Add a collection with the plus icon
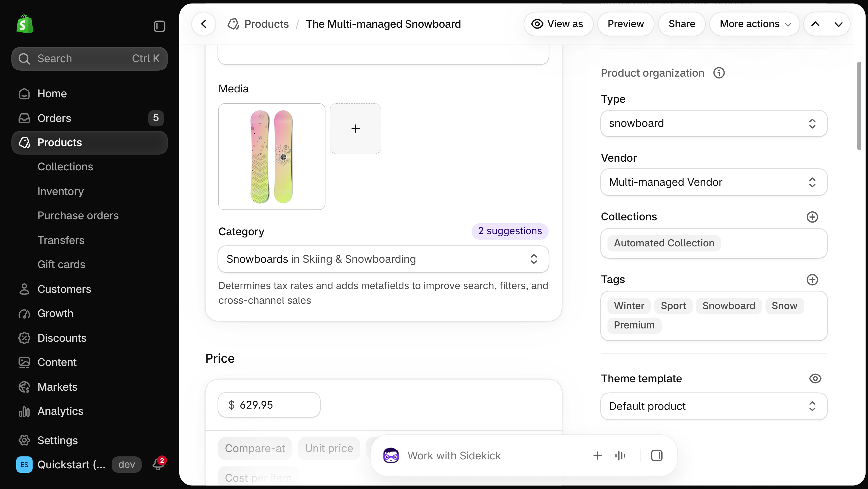Screen dimensions: 868x489 point(812,217)
